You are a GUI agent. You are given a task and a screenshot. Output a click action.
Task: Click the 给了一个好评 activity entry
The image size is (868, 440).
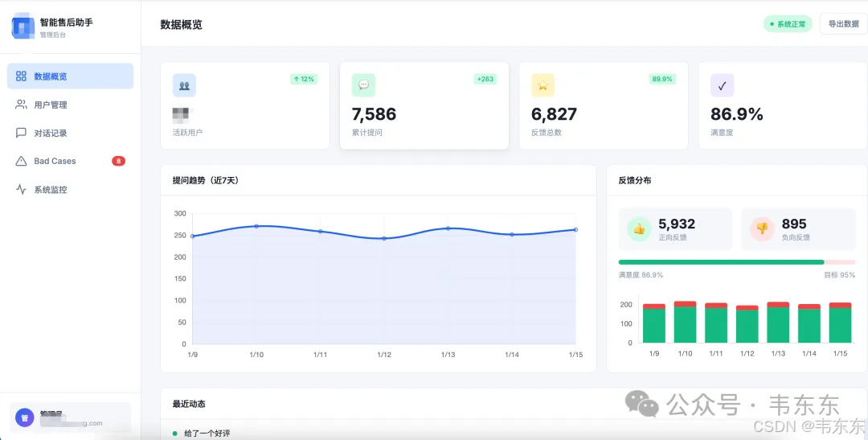207,434
